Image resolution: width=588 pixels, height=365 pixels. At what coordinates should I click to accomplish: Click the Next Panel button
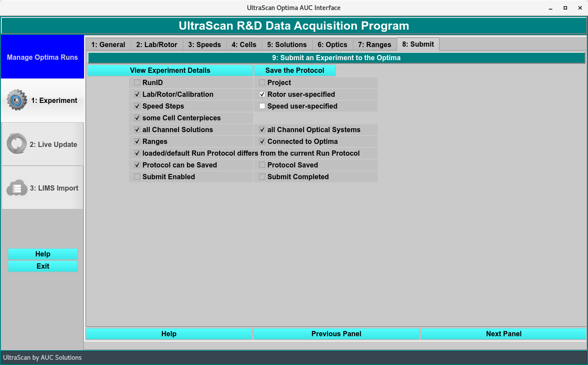[x=504, y=334]
